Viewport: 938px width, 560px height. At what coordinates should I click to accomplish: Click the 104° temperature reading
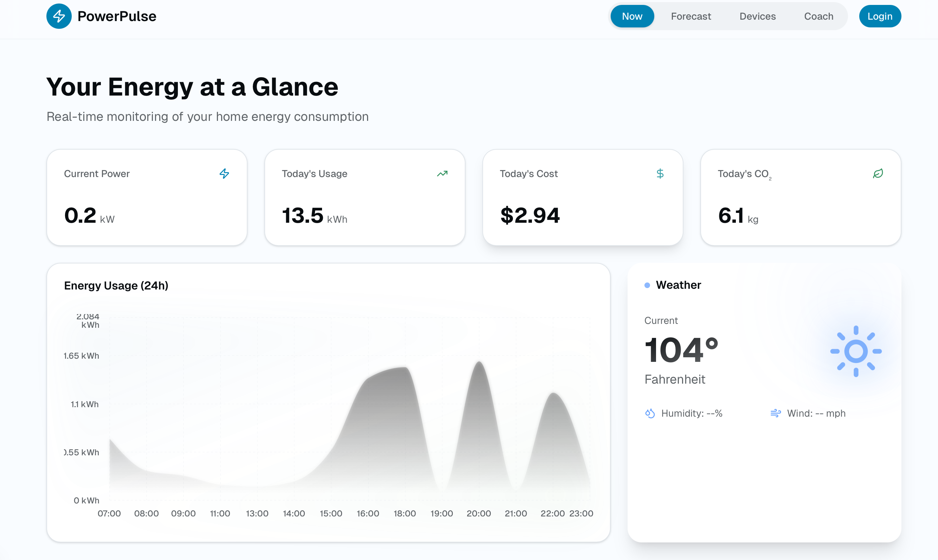coord(681,350)
